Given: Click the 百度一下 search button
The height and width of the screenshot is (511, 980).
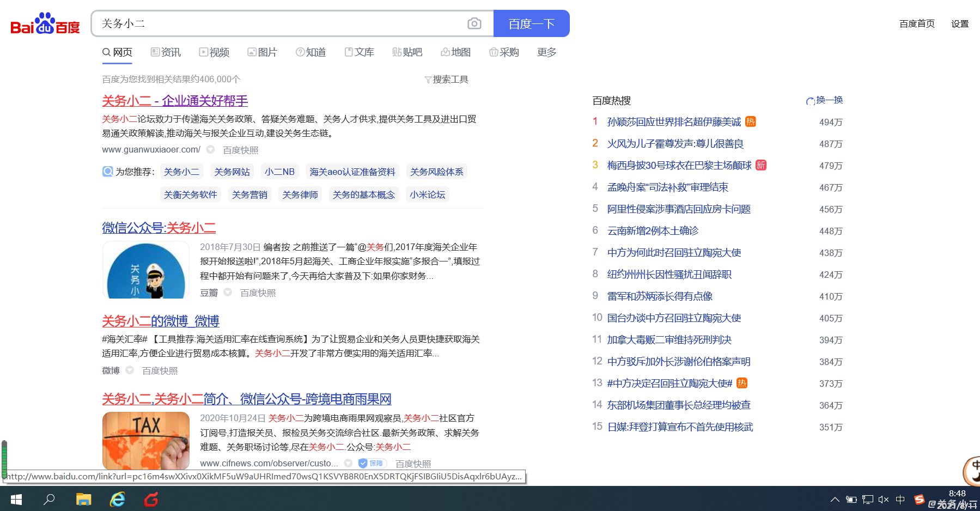Looking at the screenshot, I should 531,23.
